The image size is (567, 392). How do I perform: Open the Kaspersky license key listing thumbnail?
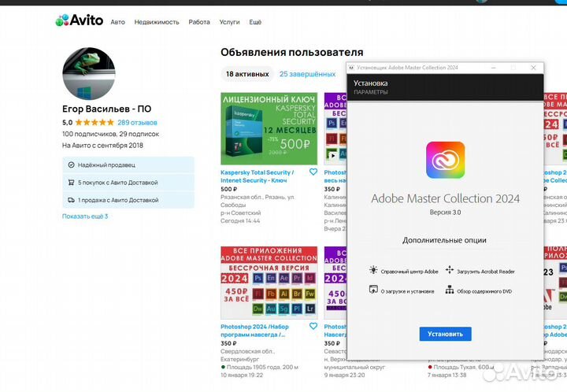tap(269, 128)
